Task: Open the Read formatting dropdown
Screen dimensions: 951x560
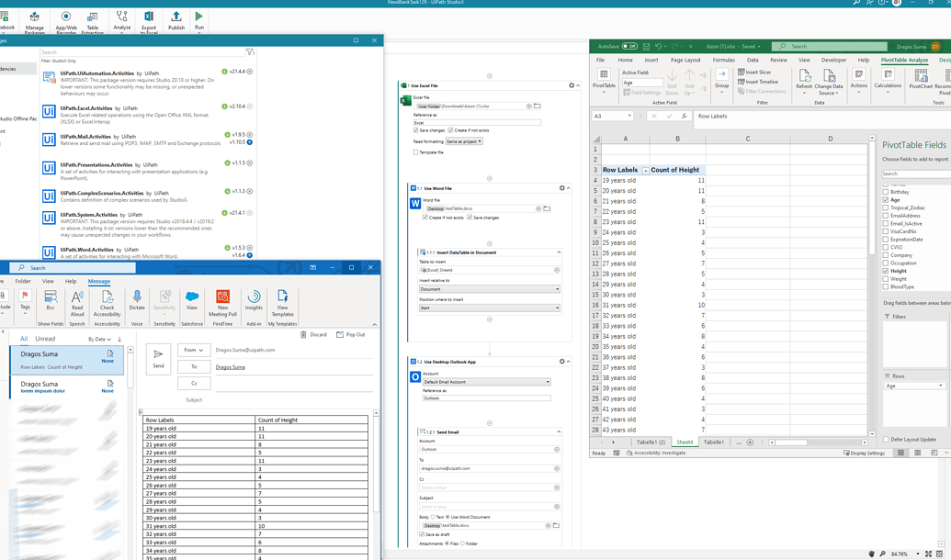Action: click(x=464, y=141)
